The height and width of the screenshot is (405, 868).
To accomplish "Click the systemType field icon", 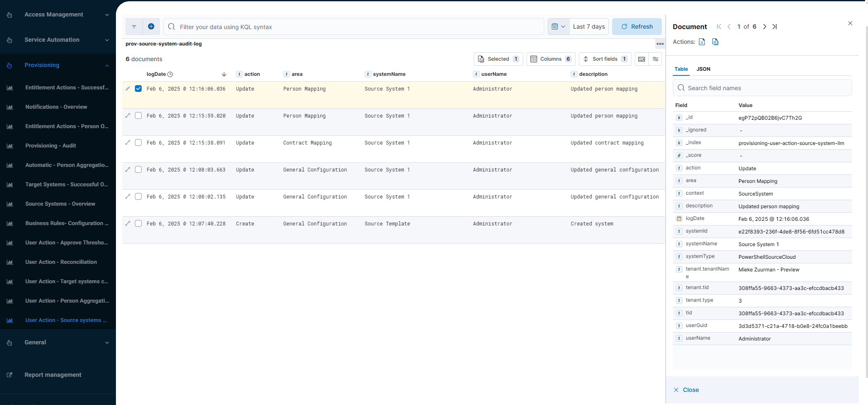I will [679, 257].
